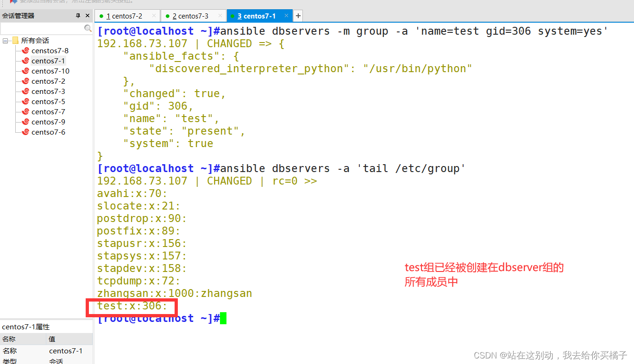This screenshot has height=364, width=634.
Task: Click the centos7-1属性 panel title
Action: tap(26, 327)
